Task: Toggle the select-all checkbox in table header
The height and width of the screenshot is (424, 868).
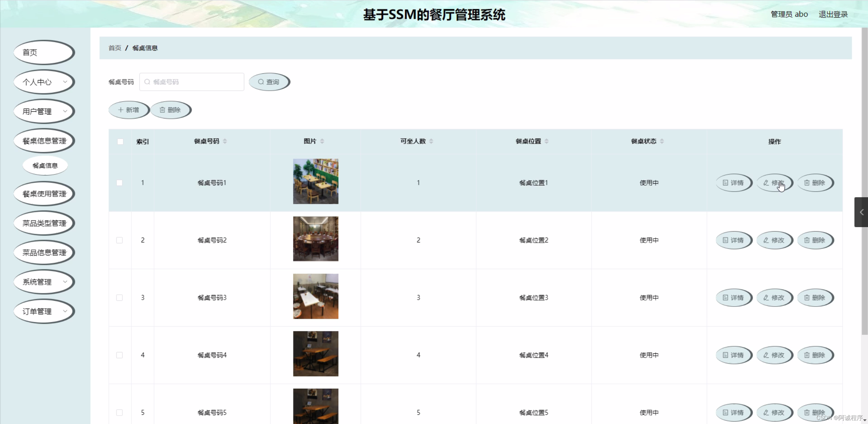Action: click(120, 141)
